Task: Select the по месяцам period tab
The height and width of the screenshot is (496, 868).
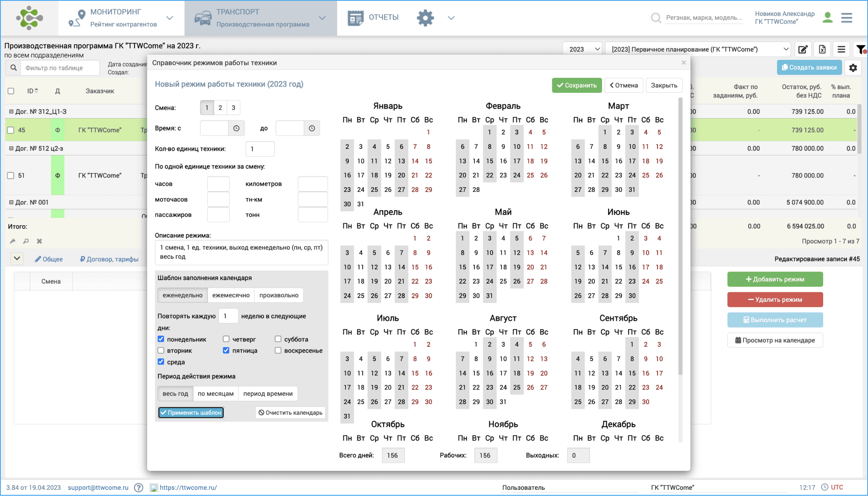Action: 215,394
